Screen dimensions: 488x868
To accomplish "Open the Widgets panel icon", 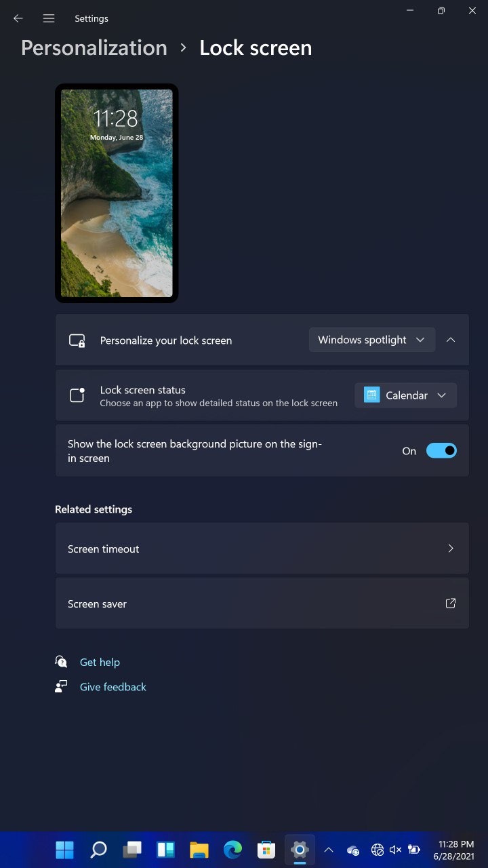I will [x=165, y=849].
